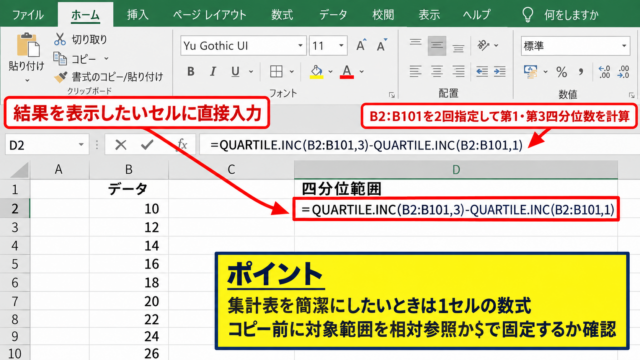Click the lightbulb Tell Me icon

pyautogui.click(x=528, y=15)
